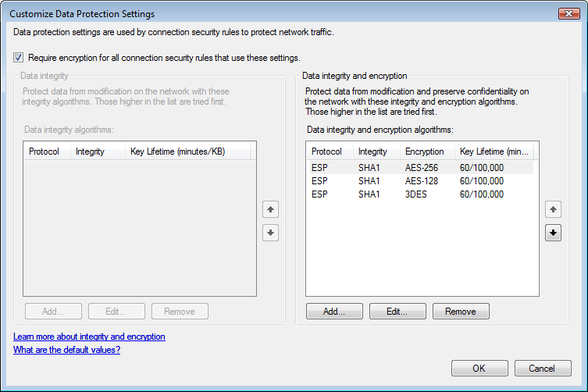Confirm settings with OK button
The image size is (588, 392).
(x=479, y=368)
